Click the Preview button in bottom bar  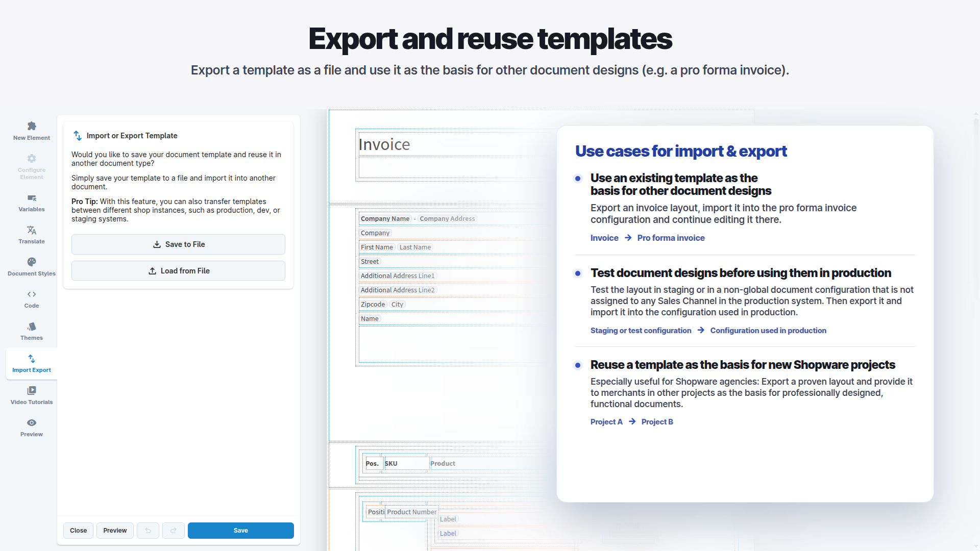point(115,531)
